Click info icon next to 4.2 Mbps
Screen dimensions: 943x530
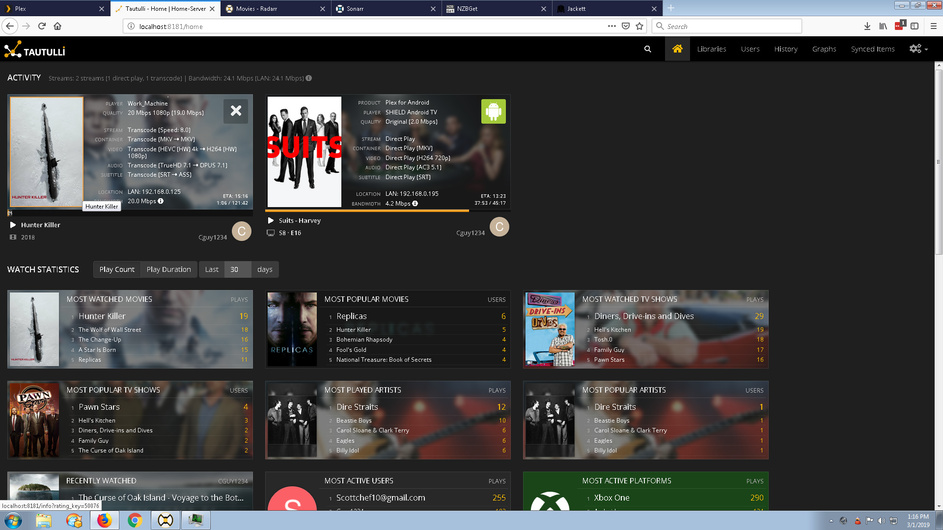point(415,203)
